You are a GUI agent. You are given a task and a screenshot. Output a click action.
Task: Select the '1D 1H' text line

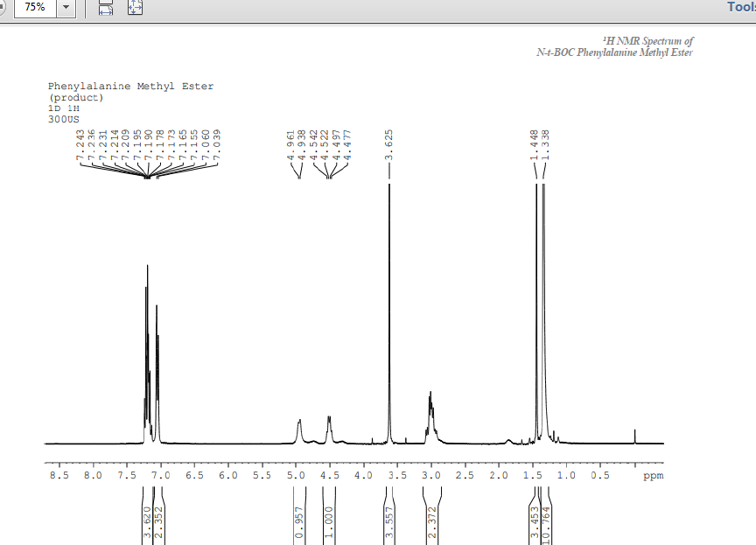[x=64, y=108]
